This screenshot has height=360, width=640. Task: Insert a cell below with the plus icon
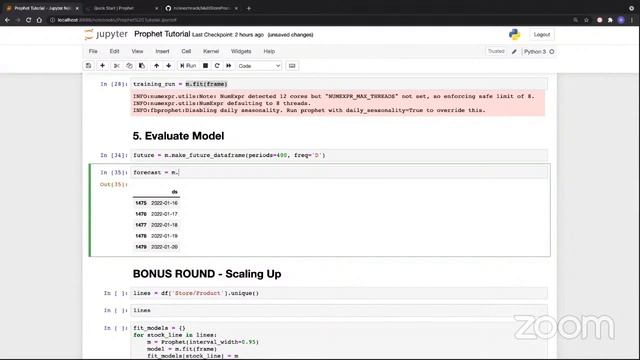102,66
